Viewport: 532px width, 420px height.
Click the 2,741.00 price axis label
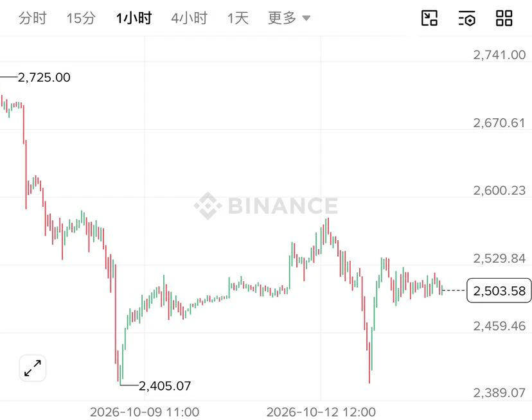click(x=499, y=55)
